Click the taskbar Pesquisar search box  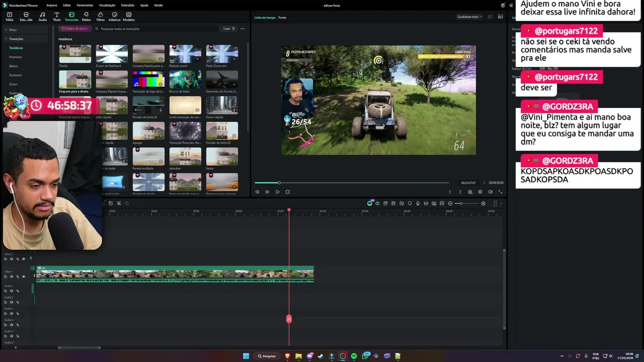pyautogui.click(x=267, y=356)
